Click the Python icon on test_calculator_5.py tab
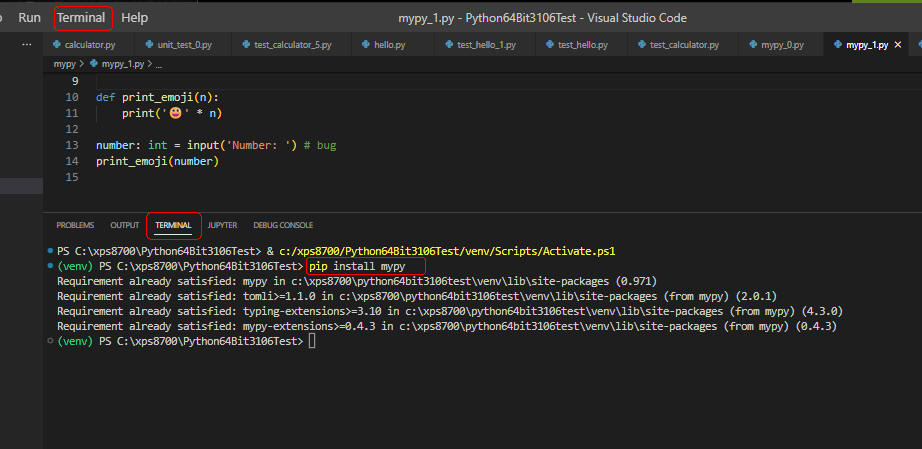Image resolution: width=922 pixels, height=449 pixels. pos(246,45)
